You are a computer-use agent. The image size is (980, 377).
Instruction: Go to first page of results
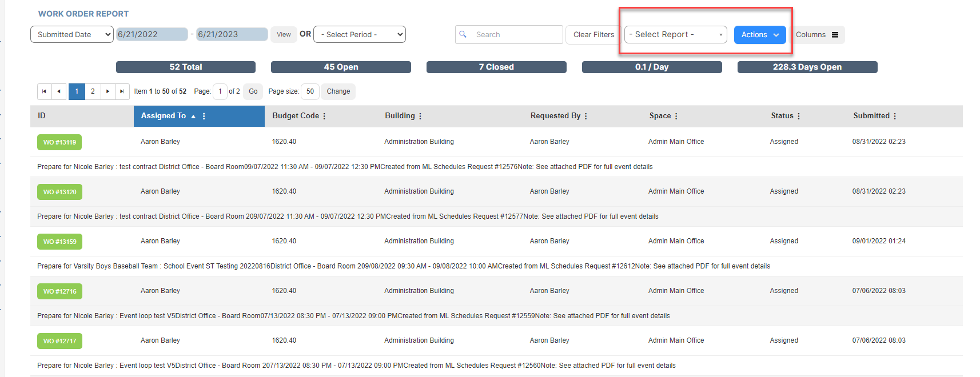pyautogui.click(x=44, y=91)
